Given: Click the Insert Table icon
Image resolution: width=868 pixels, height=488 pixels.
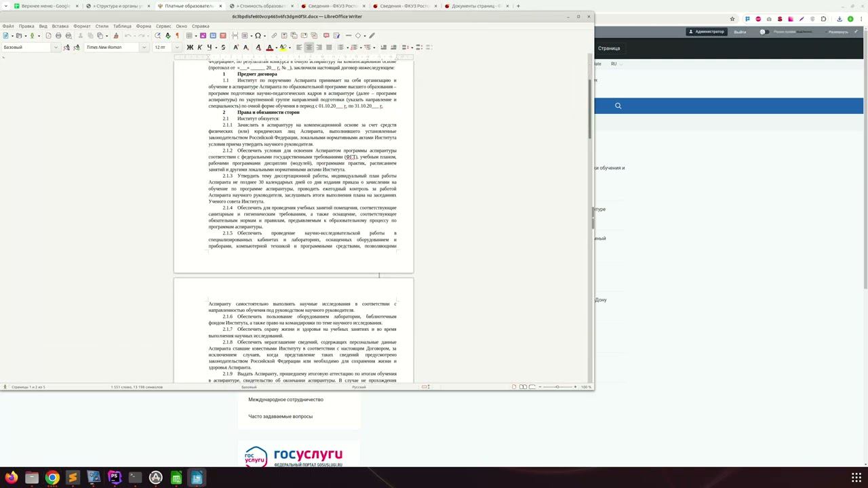Looking at the screenshot, I should [189, 35].
